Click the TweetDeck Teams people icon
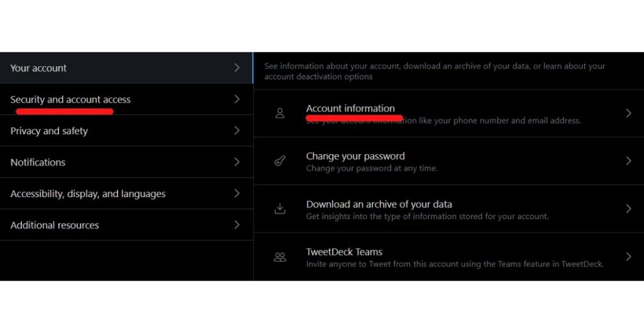The width and height of the screenshot is (644, 333). 280,257
